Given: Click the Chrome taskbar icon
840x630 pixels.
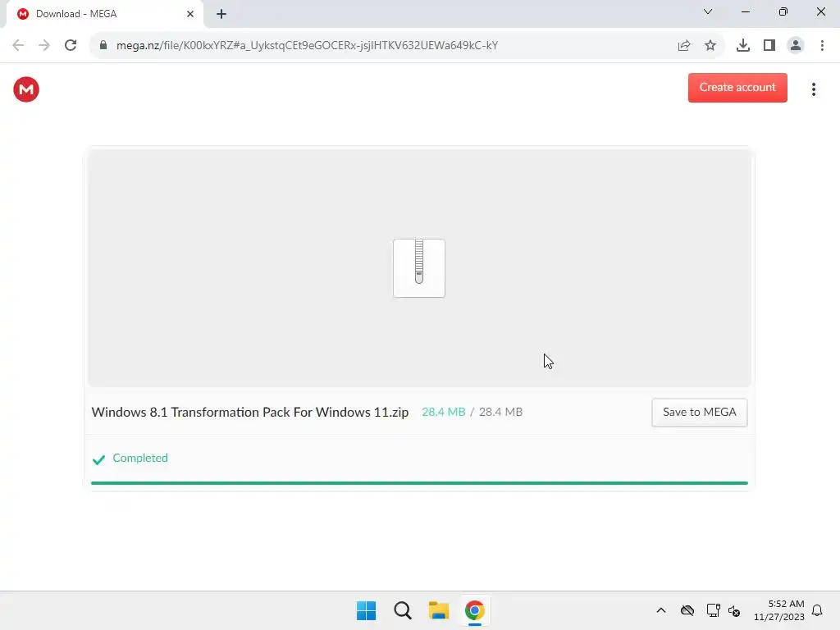Looking at the screenshot, I should click(x=475, y=610).
